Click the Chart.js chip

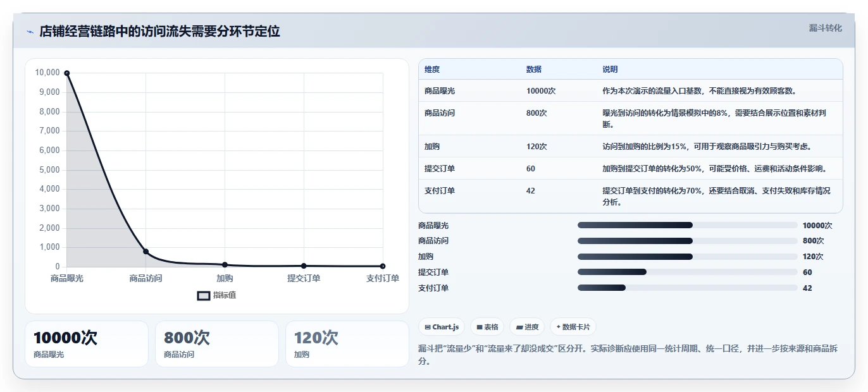(441, 327)
